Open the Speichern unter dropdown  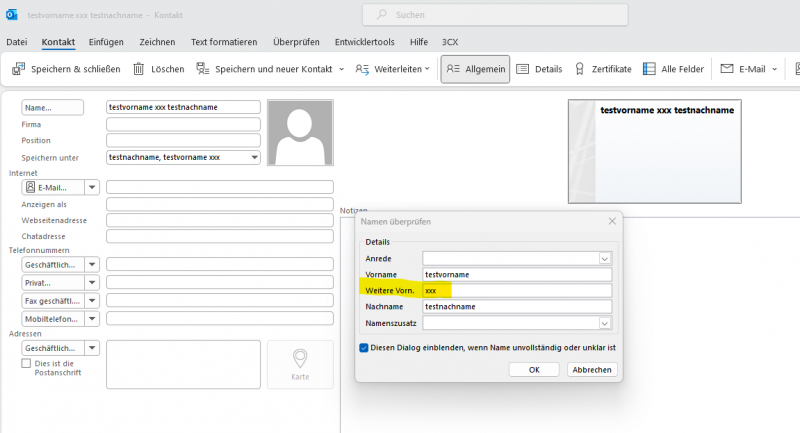coord(254,158)
